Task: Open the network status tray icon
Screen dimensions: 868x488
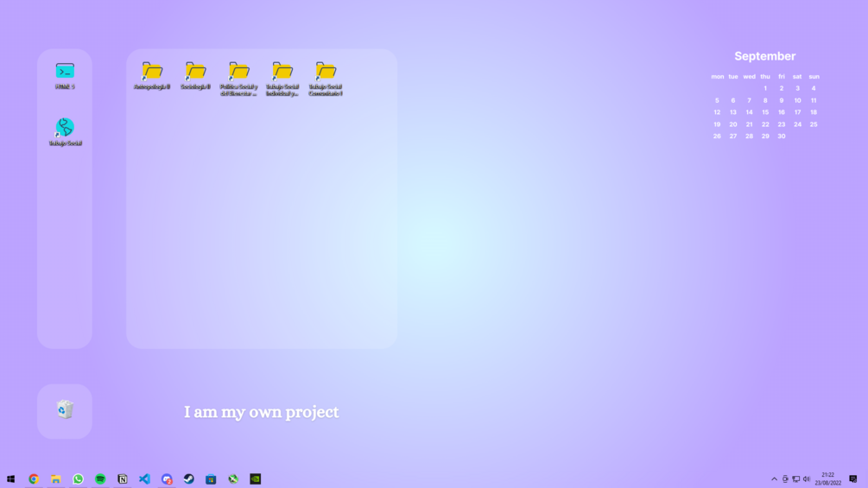Action: pyautogui.click(x=795, y=479)
